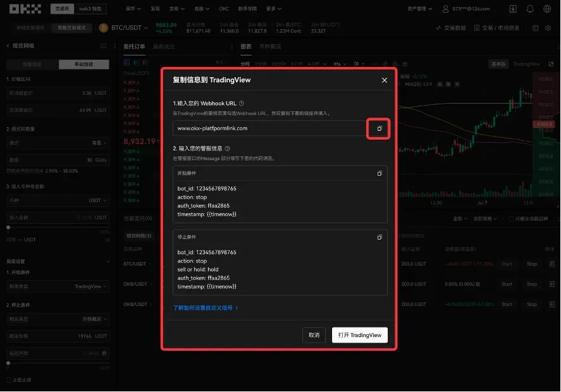
Task: Go back using arrow beside 现货网格
Action: [8, 46]
